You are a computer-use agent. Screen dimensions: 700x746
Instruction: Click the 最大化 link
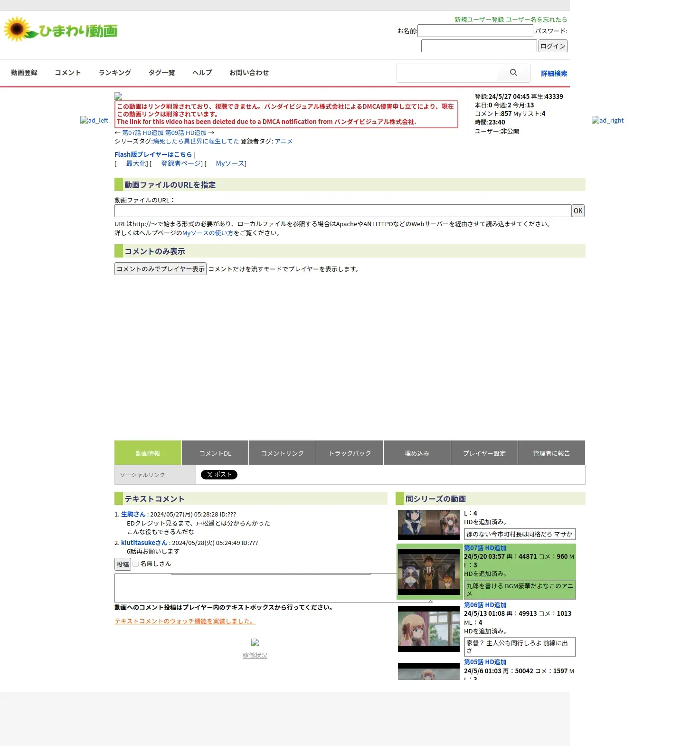click(x=136, y=163)
